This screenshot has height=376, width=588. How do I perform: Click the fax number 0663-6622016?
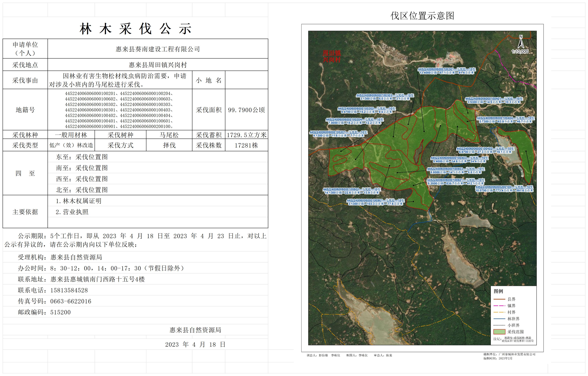pyautogui.click(x=71, y=301)
